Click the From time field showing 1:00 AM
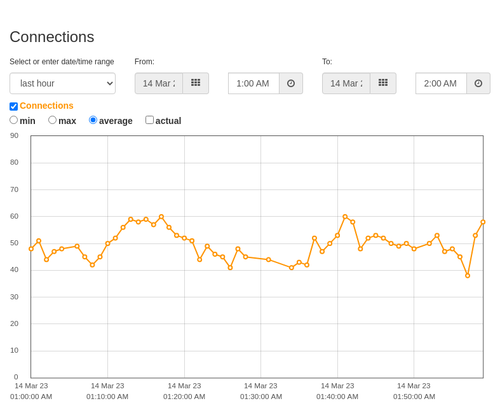500x403 pixels. [x=254, y=83]
